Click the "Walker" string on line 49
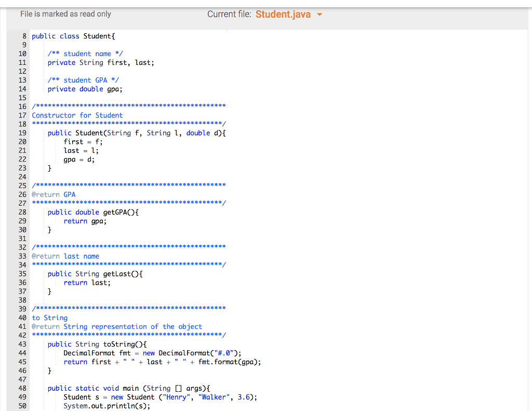The height and width of the screenshot is (411, 532). point(213,397)
